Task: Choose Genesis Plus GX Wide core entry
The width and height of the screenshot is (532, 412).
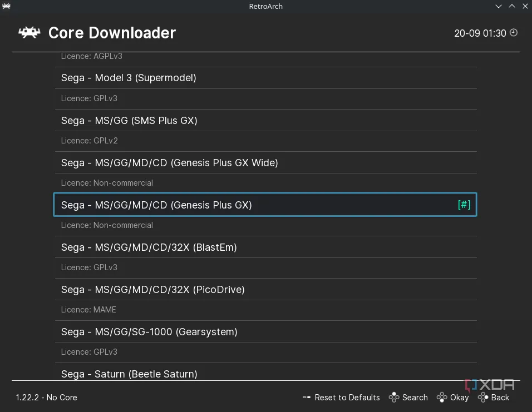Action: coord(265,163)
